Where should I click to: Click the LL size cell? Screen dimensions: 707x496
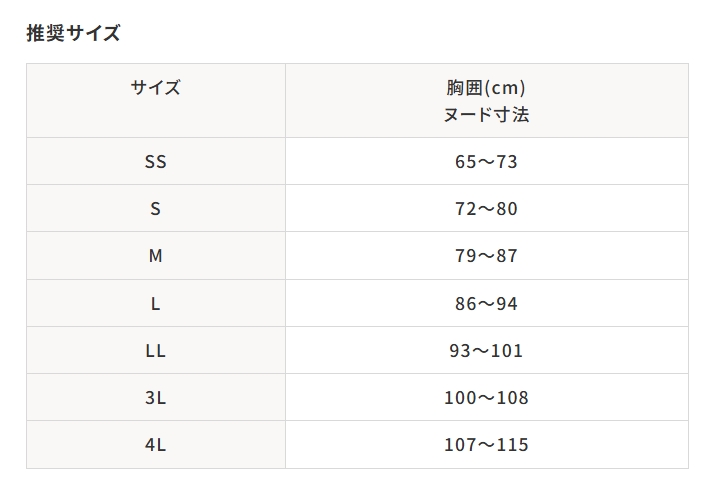coord(156,350)
